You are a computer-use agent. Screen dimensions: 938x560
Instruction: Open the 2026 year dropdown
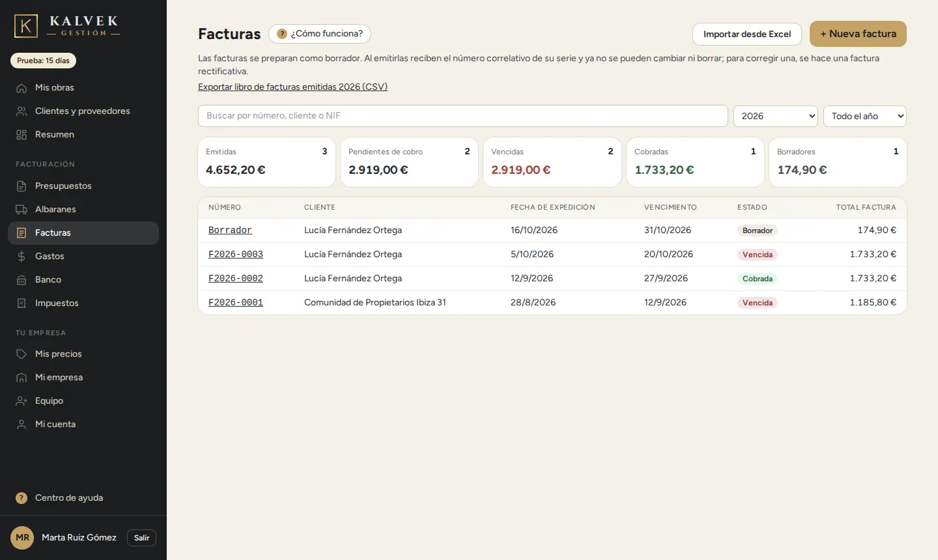click(776, 116)
